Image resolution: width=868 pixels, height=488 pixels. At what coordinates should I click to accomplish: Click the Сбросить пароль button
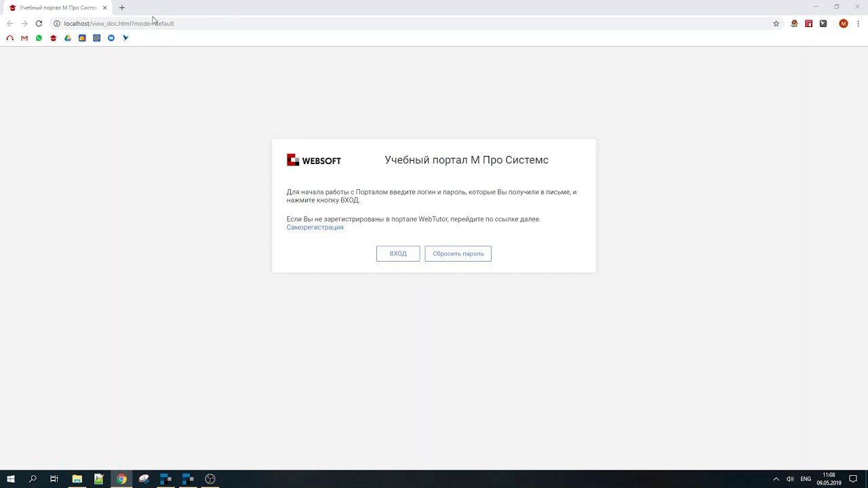click(x=458, y=253)
